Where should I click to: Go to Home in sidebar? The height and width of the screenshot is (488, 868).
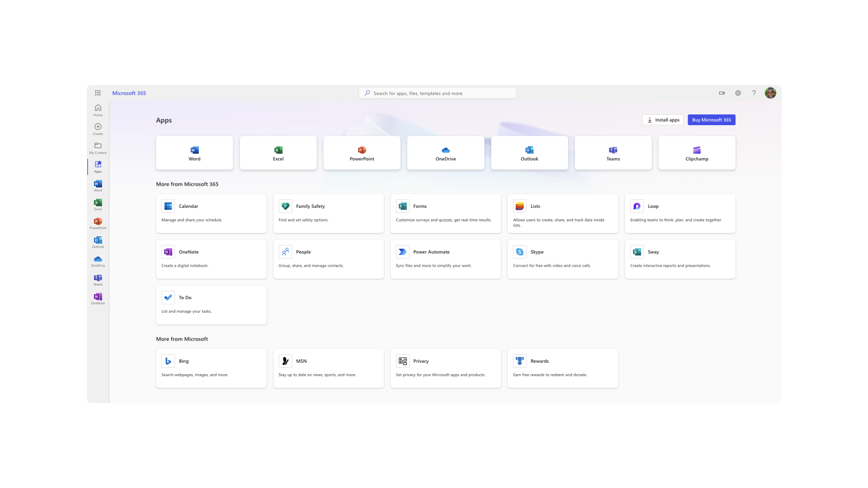pyautogui.click(x=98, y=110)
